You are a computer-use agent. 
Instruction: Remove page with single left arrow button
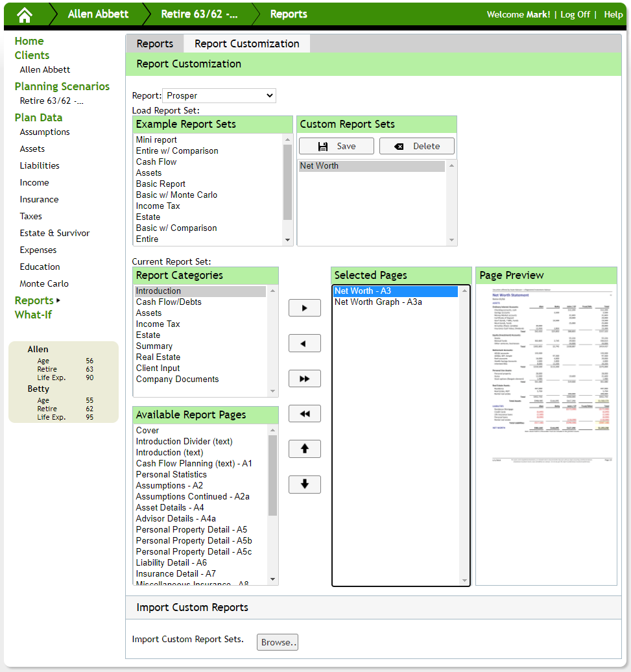(304, 343)
